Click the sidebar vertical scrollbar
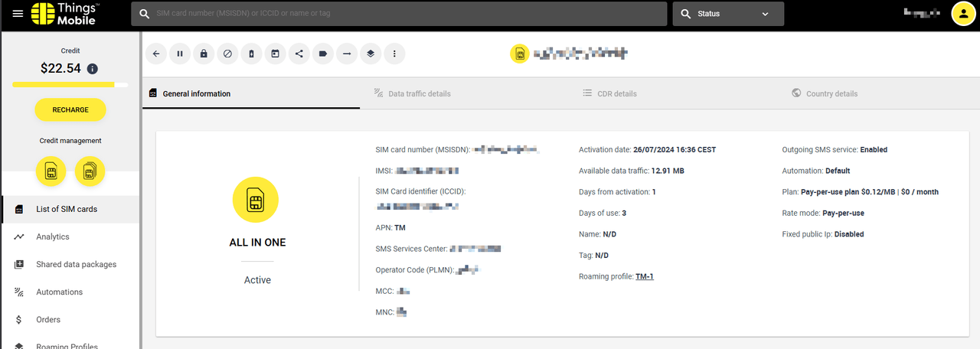The height and width of the screenshot is (349, 980). 141,190
